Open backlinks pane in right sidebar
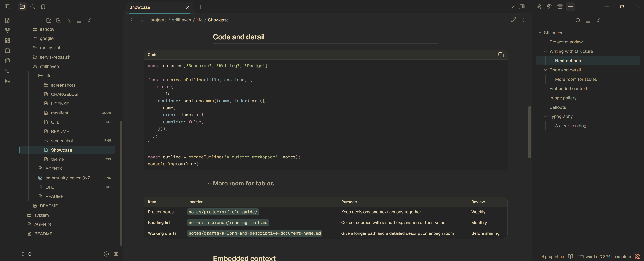The width and height of the screenshot is (644, 261). tap(539, 7)
